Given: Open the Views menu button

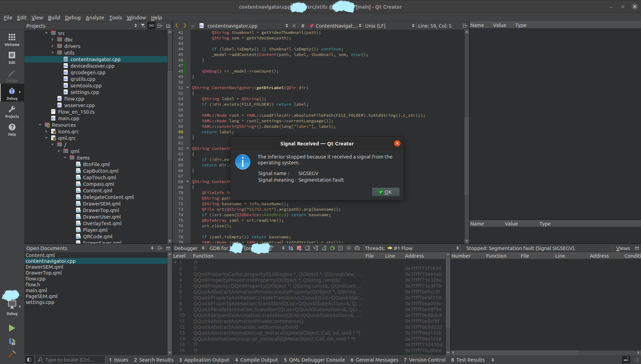Looking at the screenshot, I should pyautogui.click(x=623, y=248).
